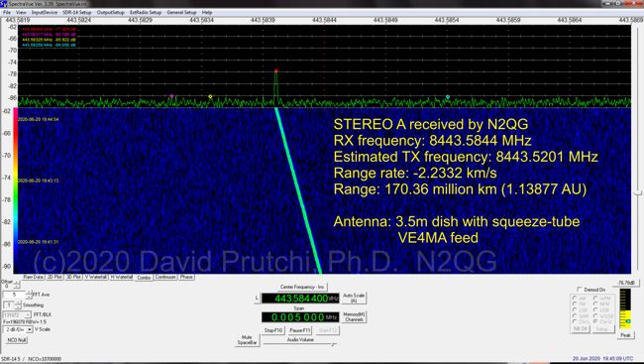The width and height of the screenshot is (644, 364).
Task: Click the FFT Ave value field
Action: pyautogui.click(x=15, y=295)
